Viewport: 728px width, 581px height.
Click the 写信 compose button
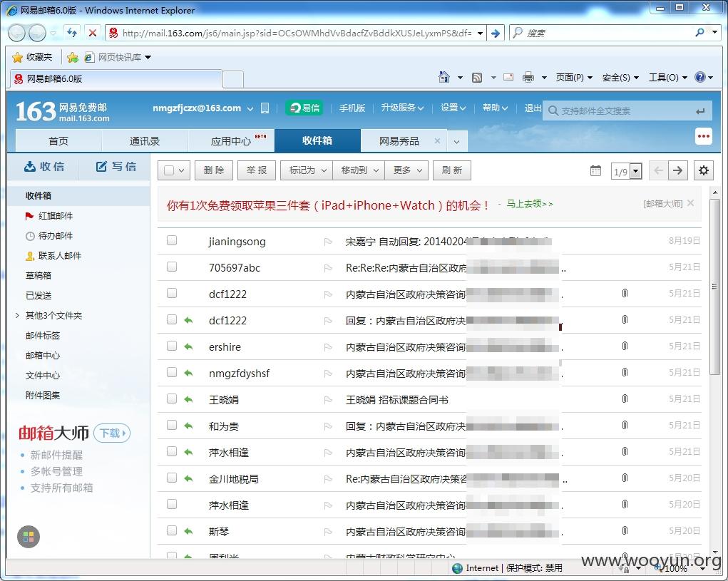(x=116, y=167)
